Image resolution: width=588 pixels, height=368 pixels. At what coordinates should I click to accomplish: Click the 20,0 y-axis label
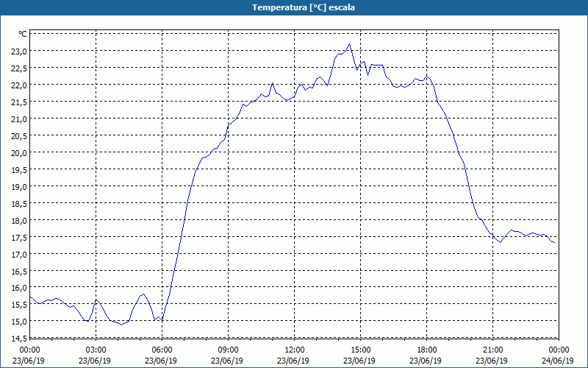pyautogui.click(x=19, y=153)
